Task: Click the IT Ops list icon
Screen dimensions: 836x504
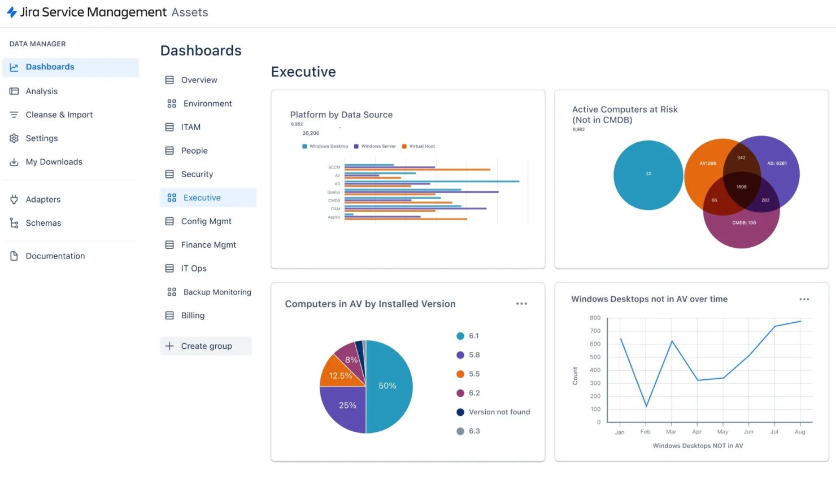Action: 169,268
